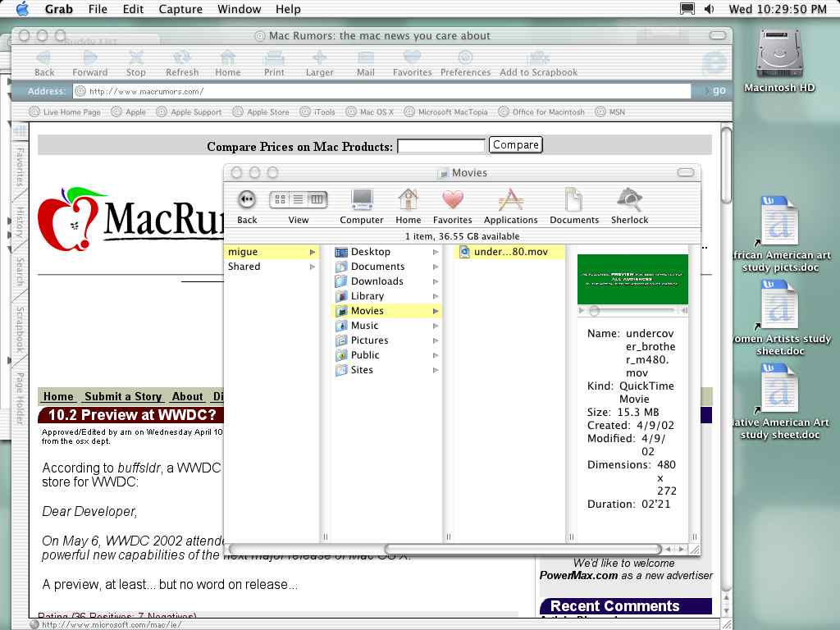Open the File menu

click(x=98, y=9)
